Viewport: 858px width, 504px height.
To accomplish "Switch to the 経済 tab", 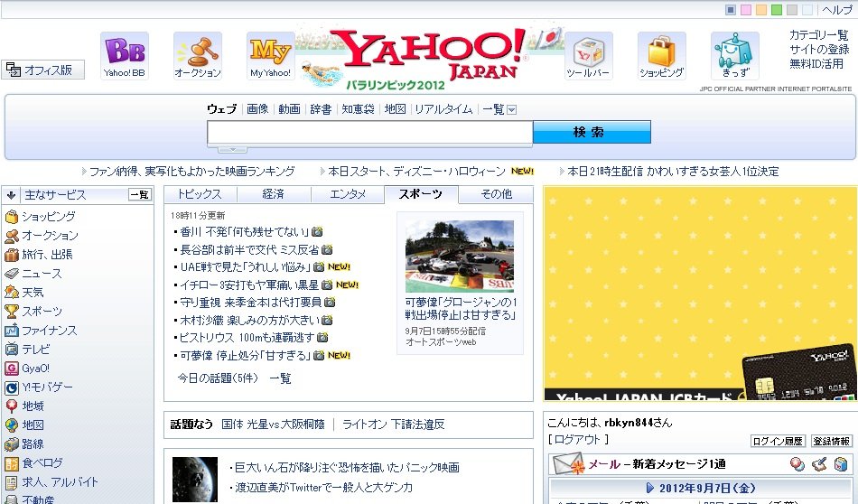I will [274, 194].
